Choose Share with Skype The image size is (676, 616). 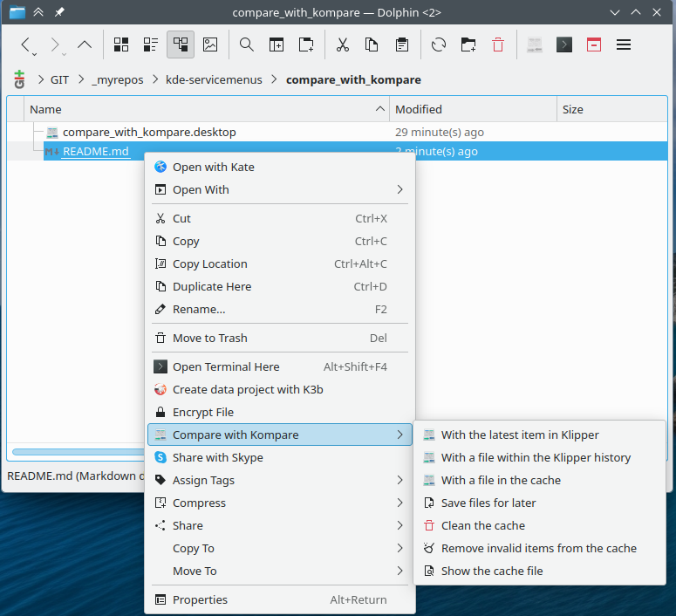tap(279, 458)
